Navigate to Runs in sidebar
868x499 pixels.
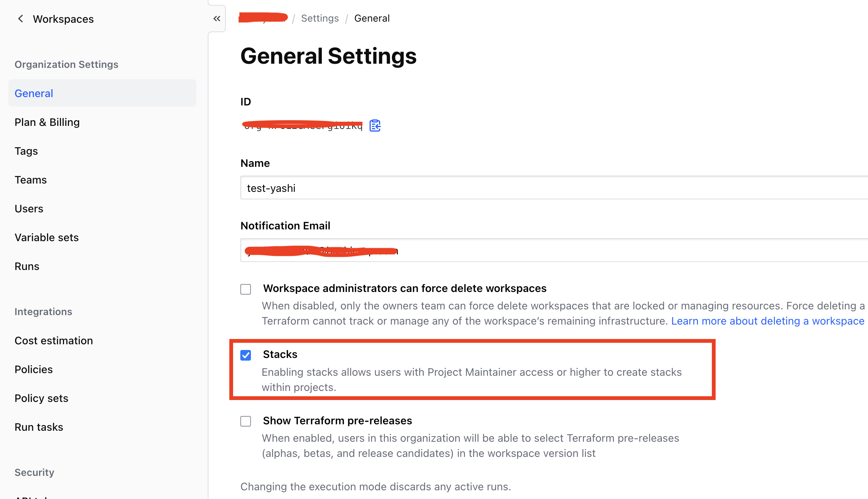27,266
